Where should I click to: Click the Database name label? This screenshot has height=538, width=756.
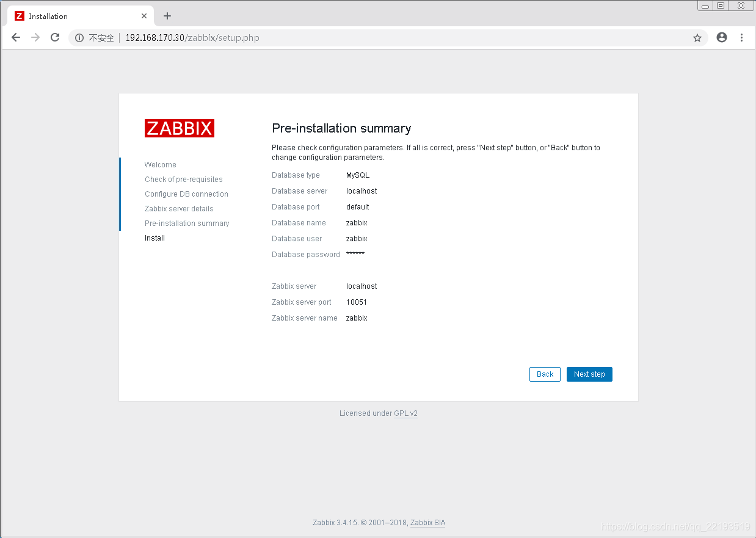click(299, 223)
